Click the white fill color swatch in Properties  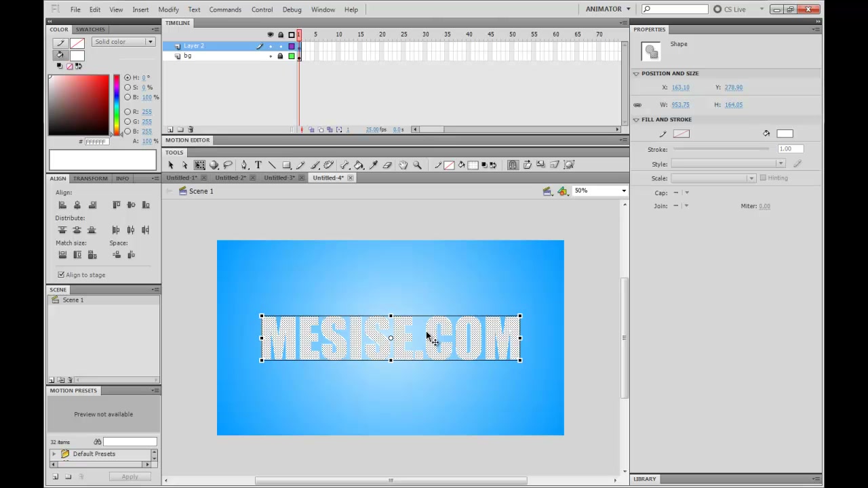785,134
